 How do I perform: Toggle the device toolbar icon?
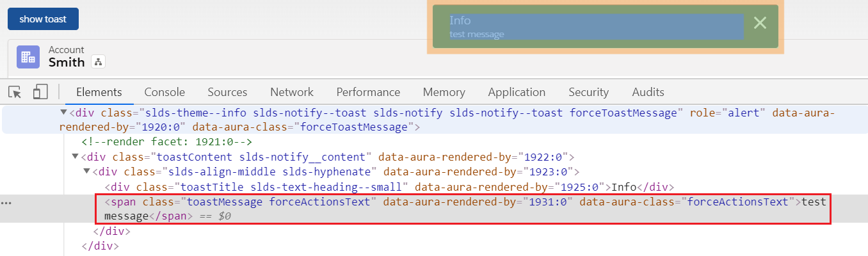click(40, 92)
